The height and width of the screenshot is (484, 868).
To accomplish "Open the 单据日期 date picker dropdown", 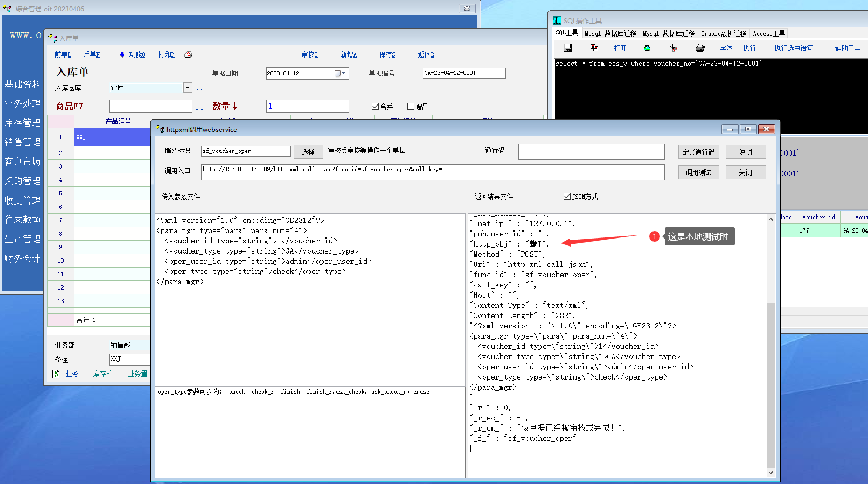I will click(x=341, y=73).
